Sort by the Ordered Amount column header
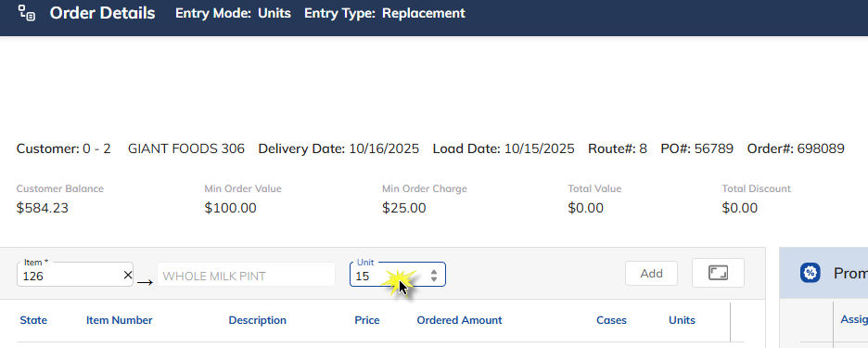The height and width of the screenshot is (348, 868). click(459, 320)
